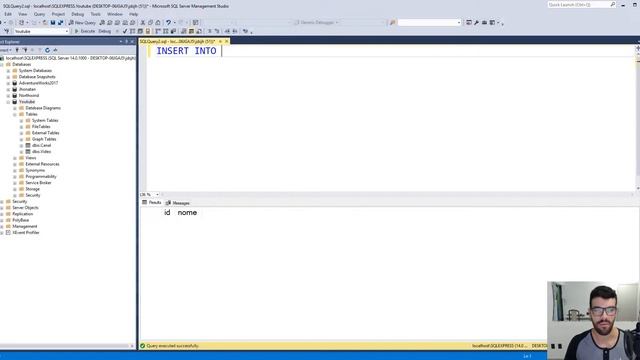640x360 pixels.
Task: Click the Database Engine Query icon after New Query
Action: [102, 22]
